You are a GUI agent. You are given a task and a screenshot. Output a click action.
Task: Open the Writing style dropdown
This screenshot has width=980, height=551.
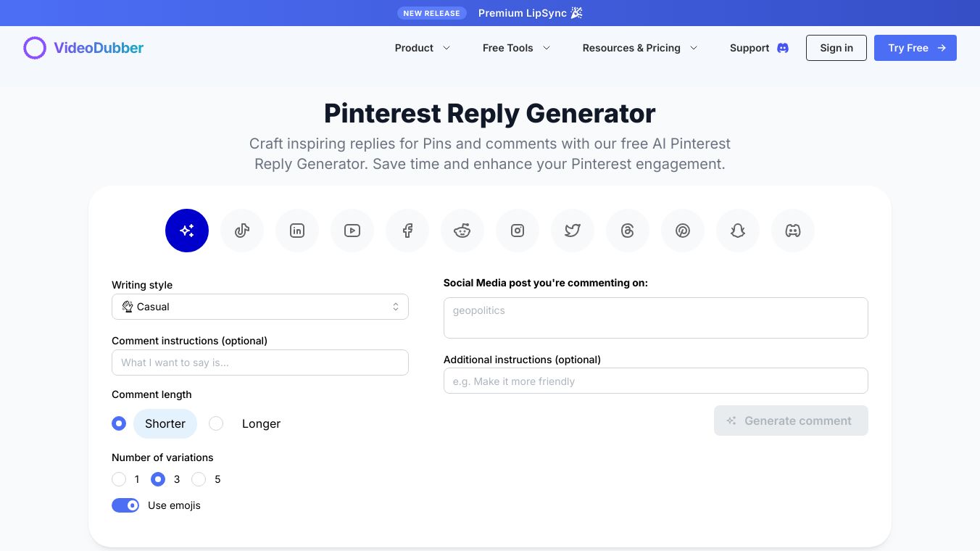click(259, 307)
